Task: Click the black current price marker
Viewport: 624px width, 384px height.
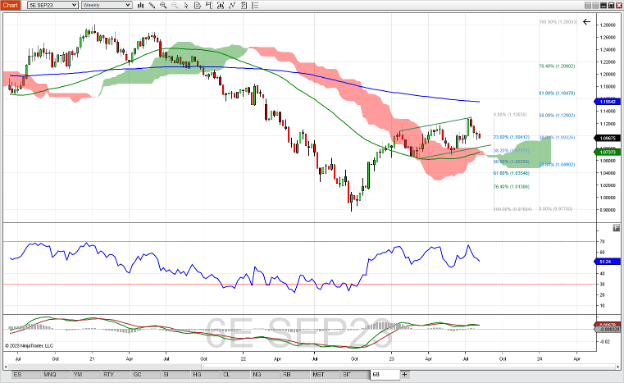Action: 608,138
